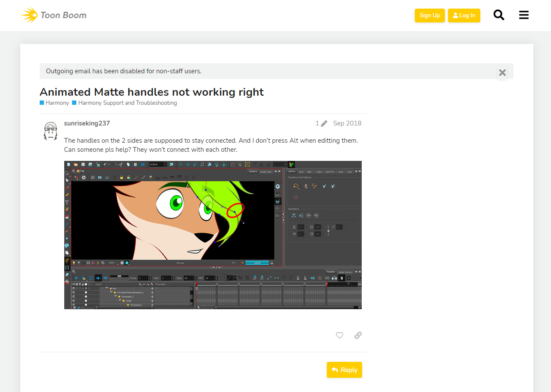Click the Default workspace dropdown in the screenshot
Screen dimensions: 551x392
click(x=158, y=164)
